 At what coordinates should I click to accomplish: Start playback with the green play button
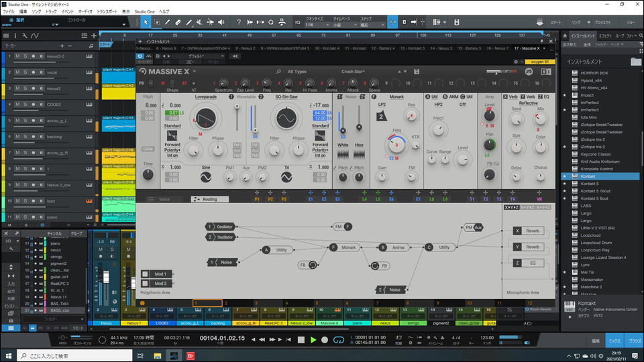(313, 340)
